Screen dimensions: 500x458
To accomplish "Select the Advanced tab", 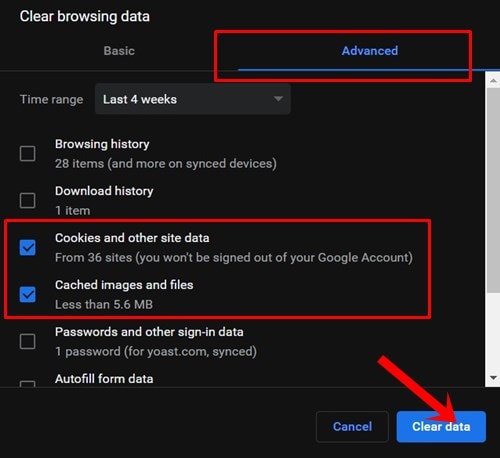I will [x=369, y=51].
